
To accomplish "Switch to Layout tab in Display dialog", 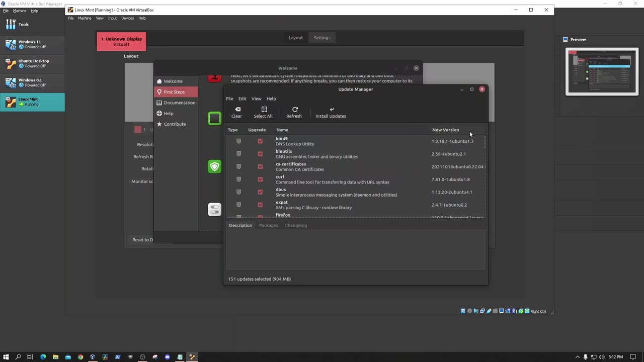I will pyautogui.click(x=295, y=38).
